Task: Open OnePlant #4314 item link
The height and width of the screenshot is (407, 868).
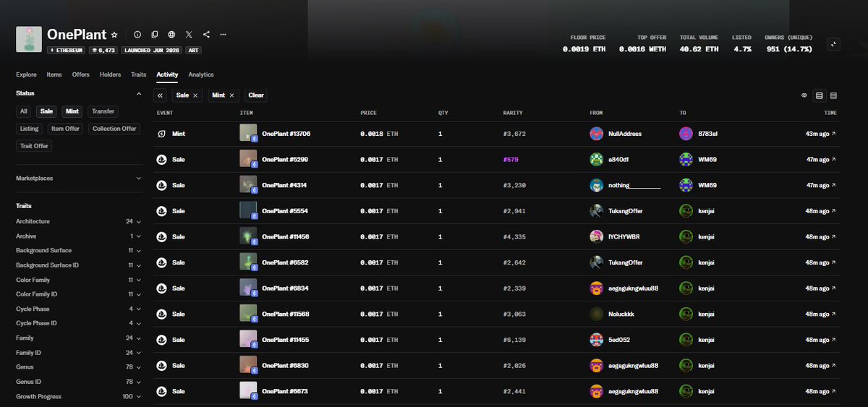Action: tap(286, 185)
